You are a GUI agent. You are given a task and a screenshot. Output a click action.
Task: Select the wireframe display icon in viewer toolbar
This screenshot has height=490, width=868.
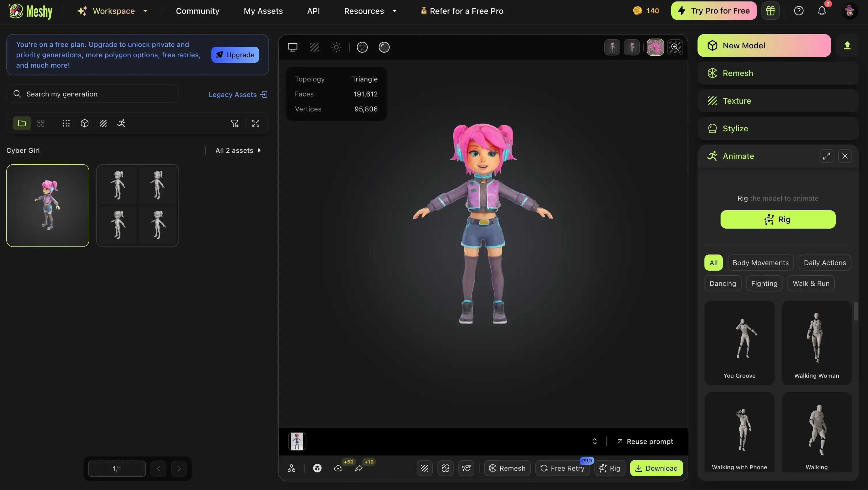[x=314, y=47]
